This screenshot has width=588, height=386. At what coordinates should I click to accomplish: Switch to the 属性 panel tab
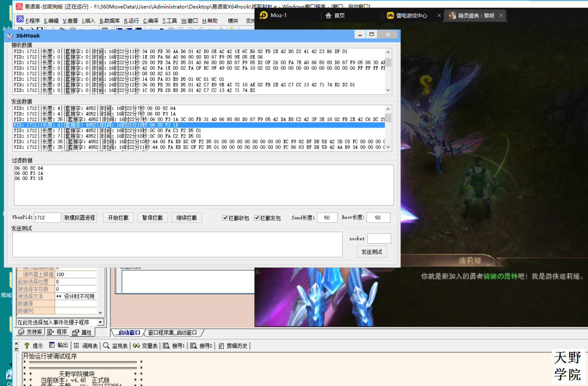point(82,332)
